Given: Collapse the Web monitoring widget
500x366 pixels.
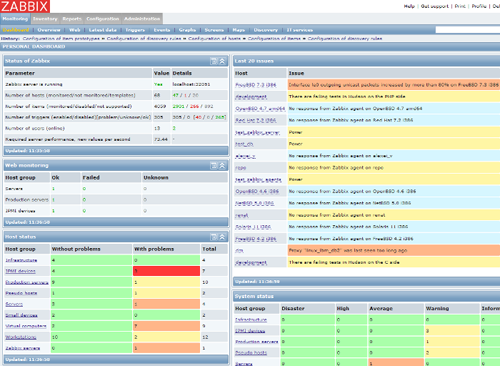Looking at the screenshot, I should [x=222, y=166].
